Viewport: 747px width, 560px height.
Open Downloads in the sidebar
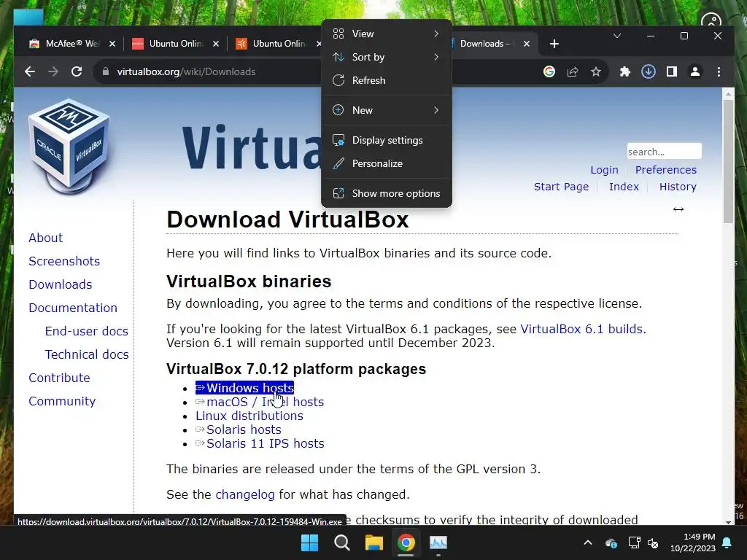pyautogui.click(x=61, y=284)
